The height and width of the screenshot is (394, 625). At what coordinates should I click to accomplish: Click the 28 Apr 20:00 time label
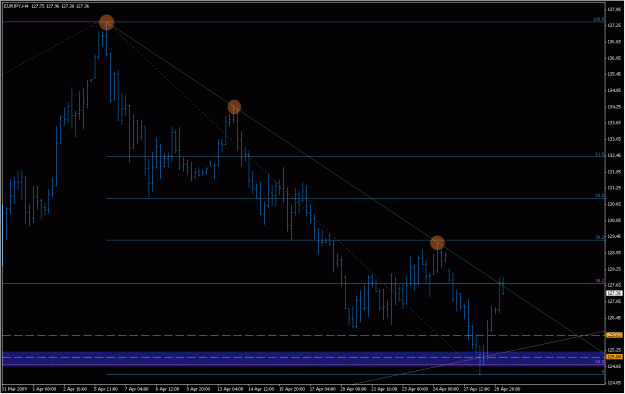click(x=507, y=389)
